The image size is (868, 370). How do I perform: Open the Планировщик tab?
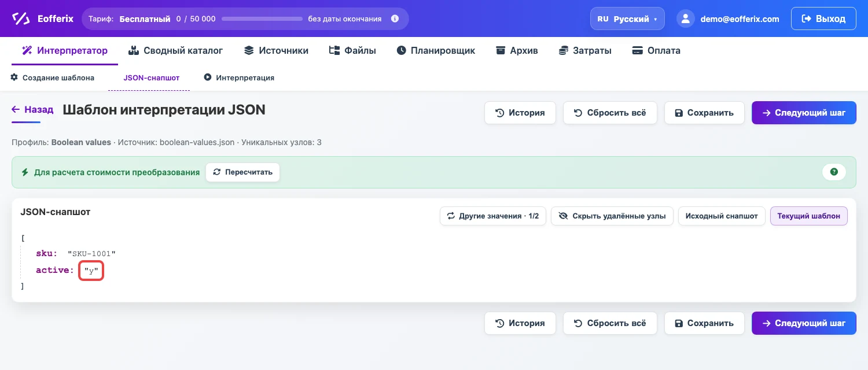pos(436,50)
